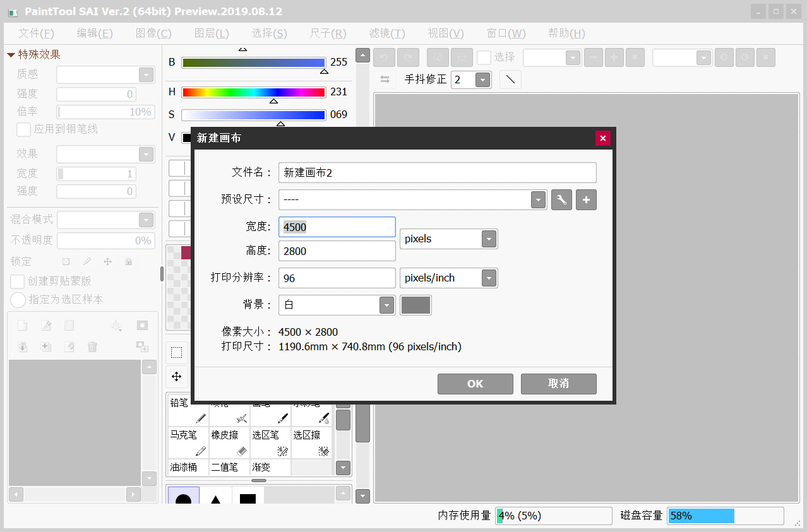Click the gray background color swatch
The image size is (807, 532).
pos(416,305)
